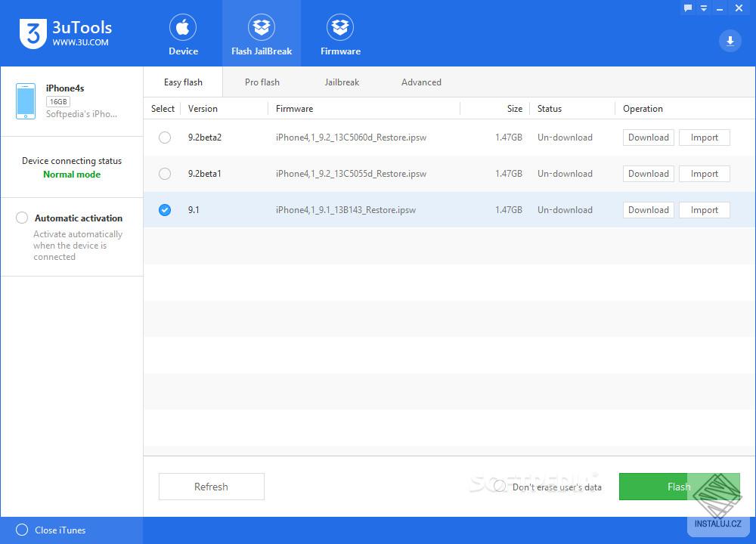Click the Status column header
Image resolution: width=756 pixels, height=544 pixels.
click(549, 108)
